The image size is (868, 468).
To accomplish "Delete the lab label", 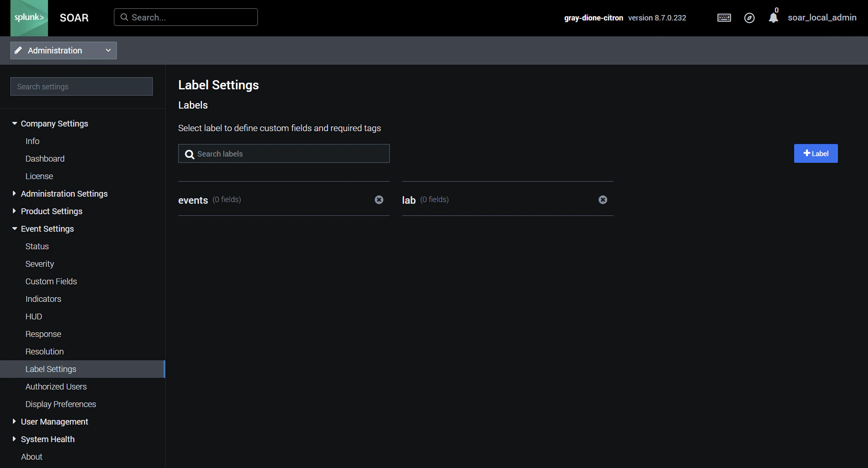I will [x=603, y=200].
